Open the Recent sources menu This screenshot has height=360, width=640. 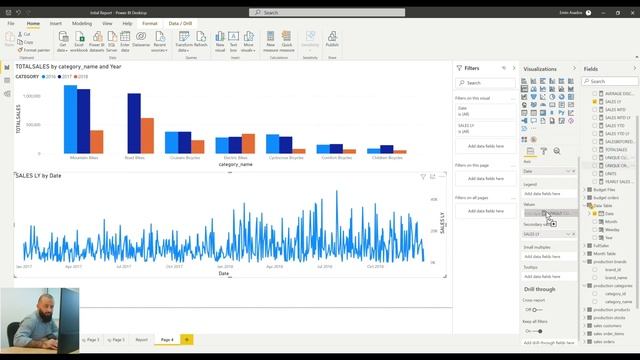(160, 41)
